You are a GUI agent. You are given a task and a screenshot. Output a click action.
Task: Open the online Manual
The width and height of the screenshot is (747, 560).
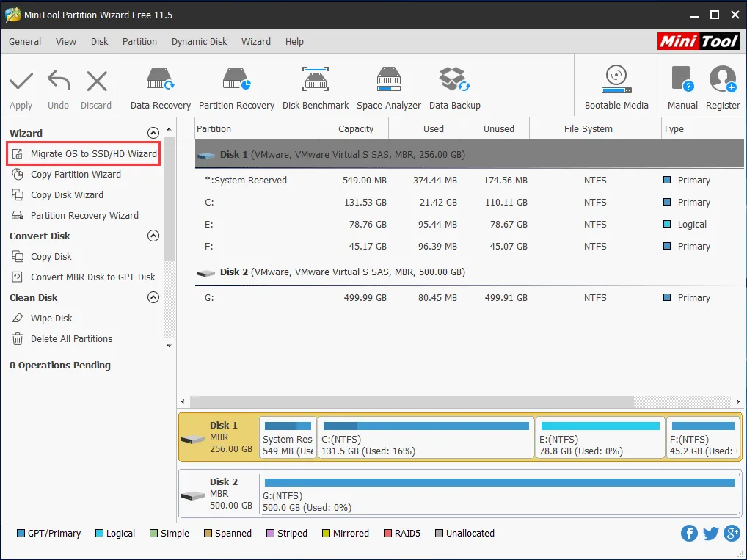(682, 85)
